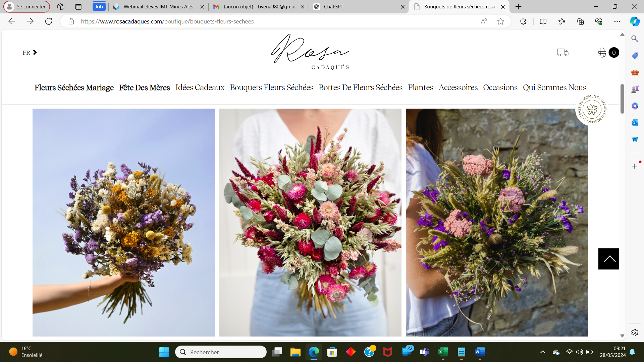Click the delivery truck icon

pos(562,52)
